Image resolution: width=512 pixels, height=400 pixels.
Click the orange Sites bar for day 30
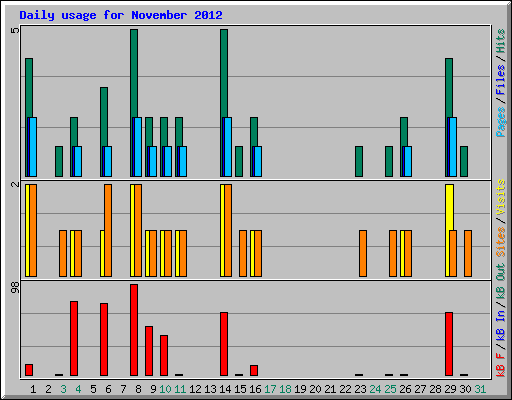point(468,253)
